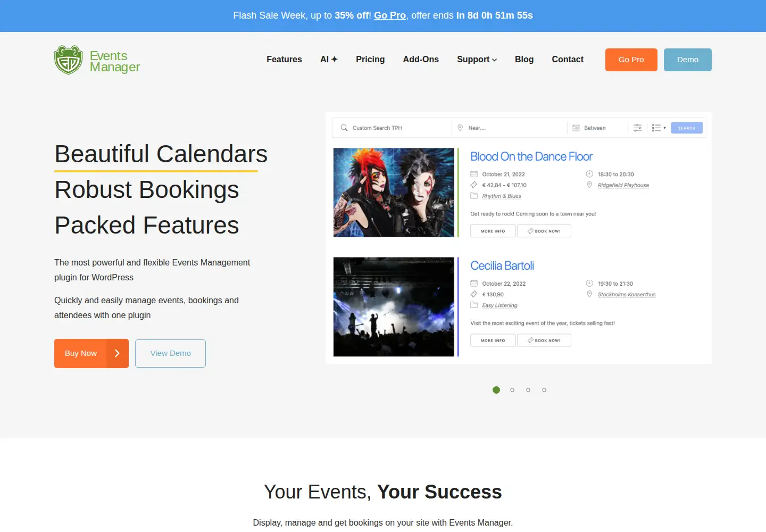
Task: Click the View Demo button
Action: [x=170, y=353]
